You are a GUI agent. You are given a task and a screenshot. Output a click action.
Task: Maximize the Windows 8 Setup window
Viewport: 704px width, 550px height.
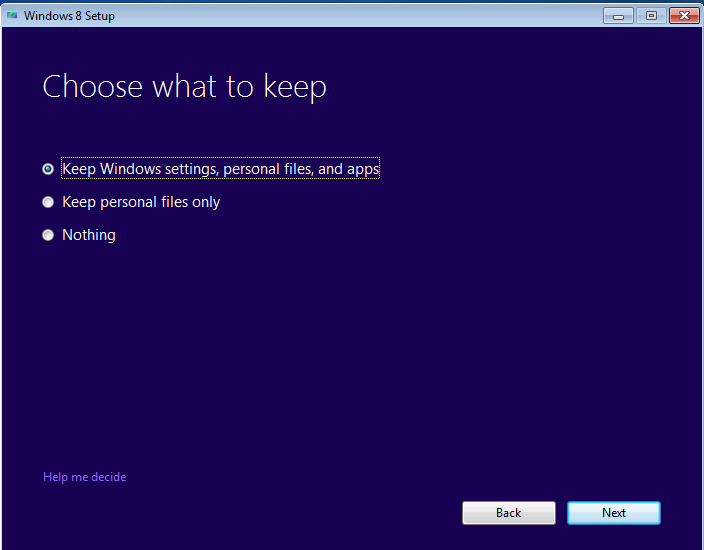tap(651, 15)
